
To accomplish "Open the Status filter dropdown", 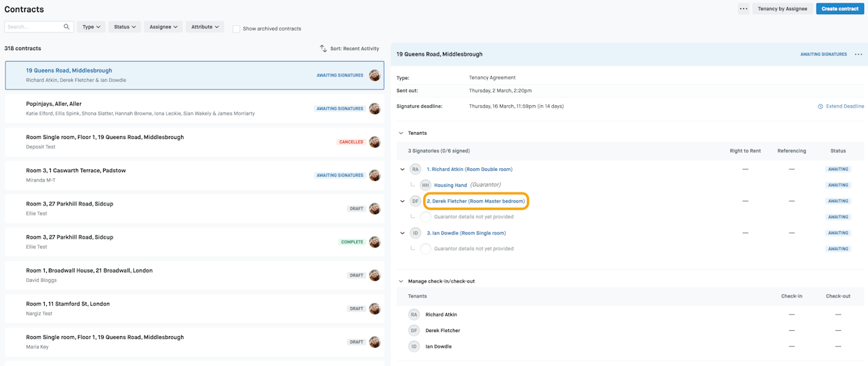I will [124, 27].
